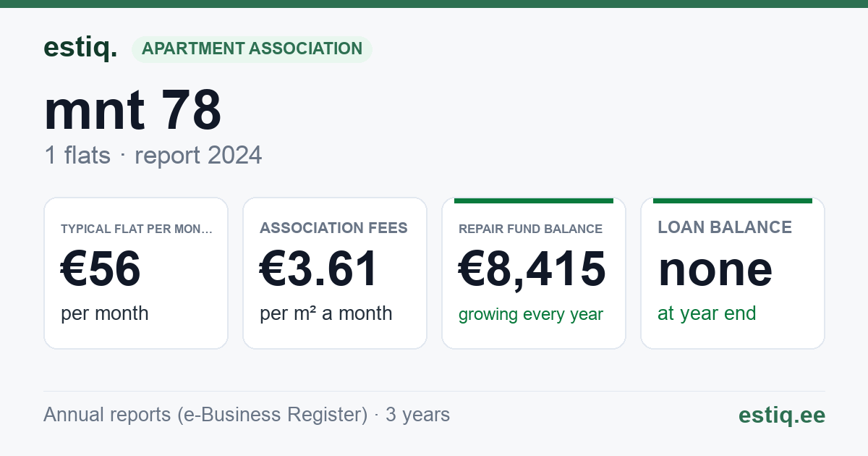Select the 'none' loan value

pos(715,269)
